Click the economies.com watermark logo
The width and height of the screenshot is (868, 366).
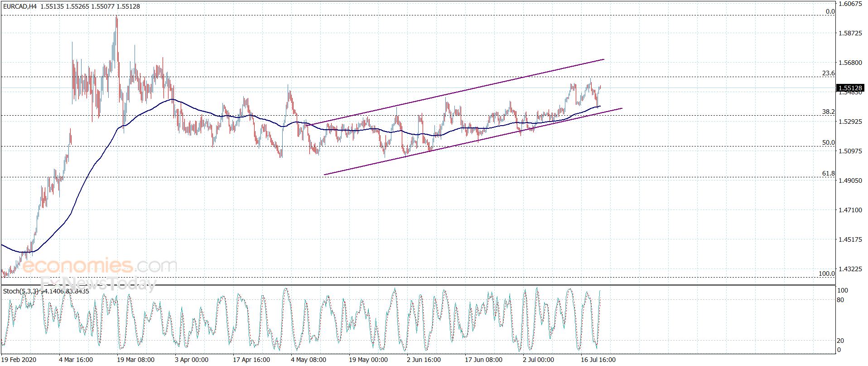pos(100,266)
